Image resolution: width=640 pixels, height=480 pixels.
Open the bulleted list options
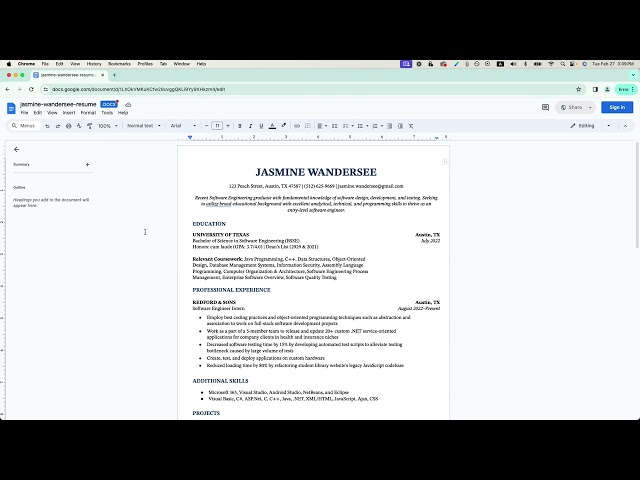(x=362, y=126)
